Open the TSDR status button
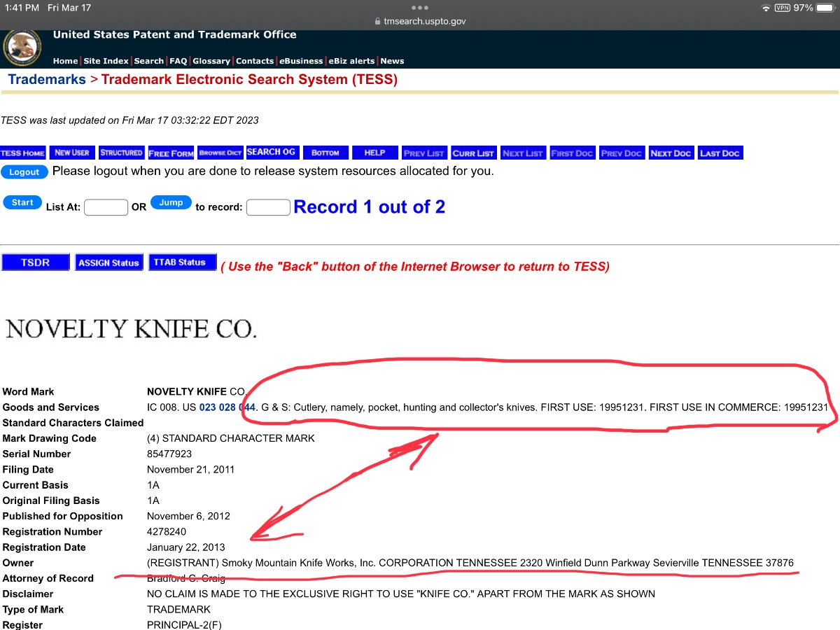The height and width of the screenshot is (630, 840). [35, 262]
